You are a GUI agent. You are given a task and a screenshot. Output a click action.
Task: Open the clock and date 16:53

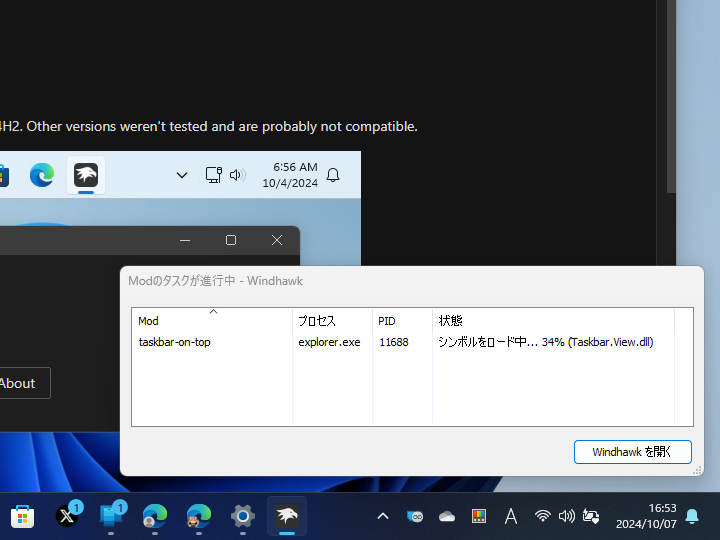click(x=646, y=516)
